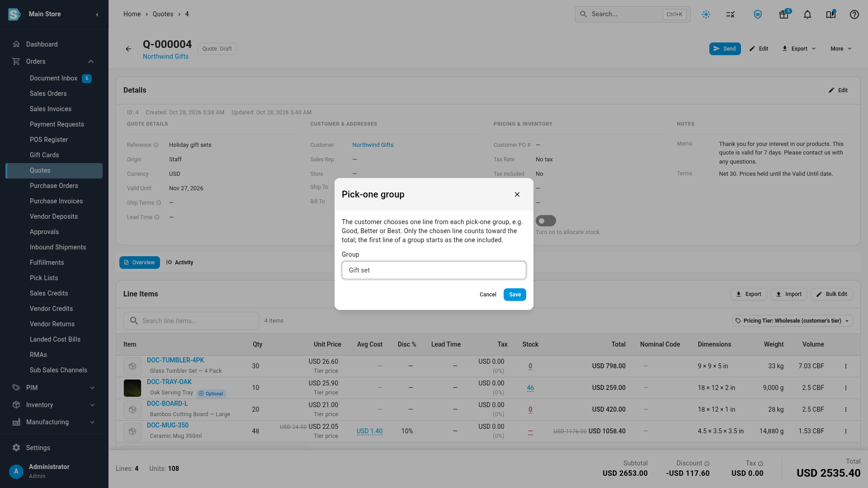
Task: Click the Home breadcrumb
Action: (x=132, y=14)
